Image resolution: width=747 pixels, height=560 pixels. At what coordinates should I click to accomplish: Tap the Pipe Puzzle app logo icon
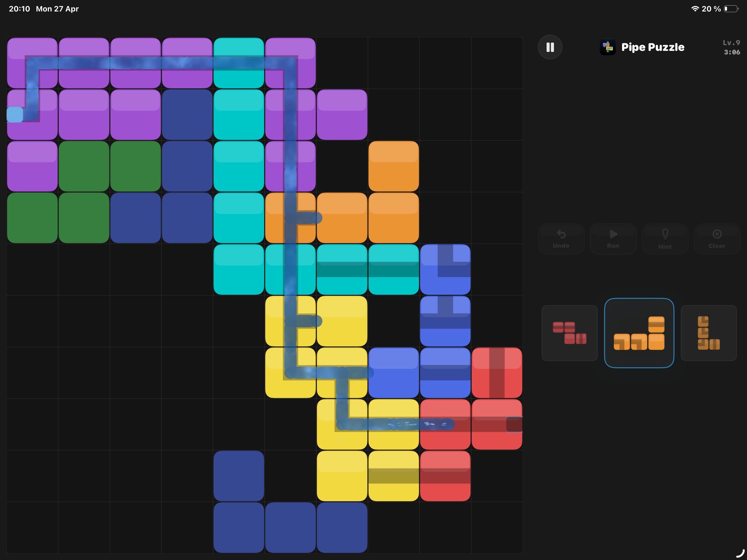point(608,47)
